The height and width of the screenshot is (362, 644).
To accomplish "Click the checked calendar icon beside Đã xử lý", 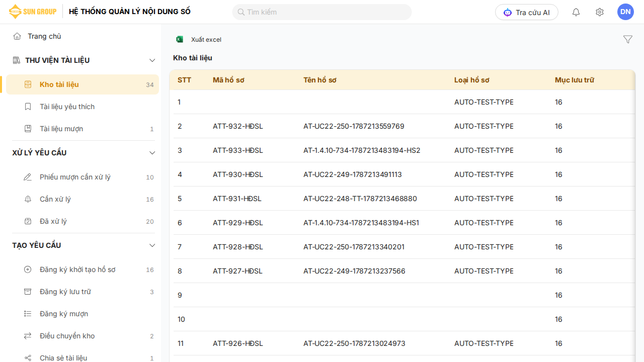I will [x=28, y=221].
